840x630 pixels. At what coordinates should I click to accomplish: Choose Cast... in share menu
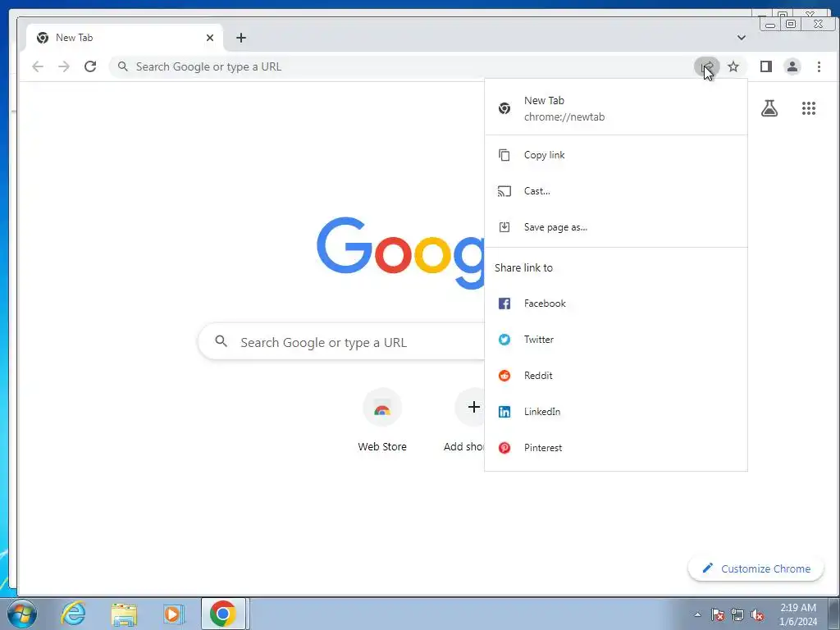616,190
